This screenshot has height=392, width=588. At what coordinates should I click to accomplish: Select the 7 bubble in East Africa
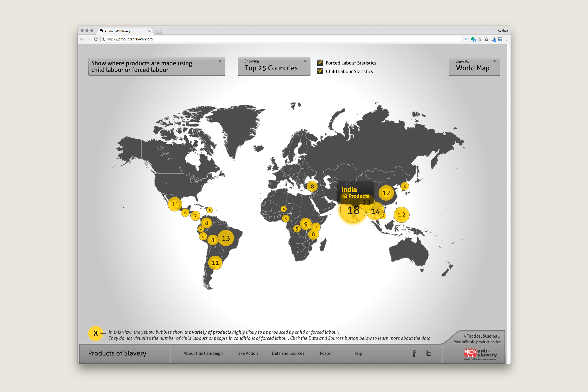316,228
